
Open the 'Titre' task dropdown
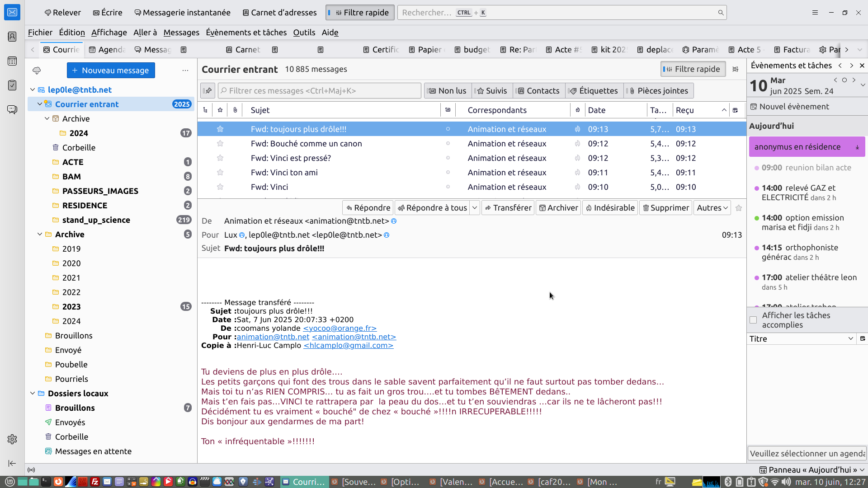click(x=850, y=339)
